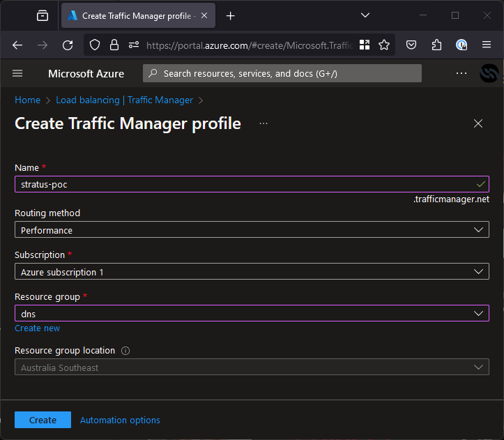Screen dimensions: 504x440
Task: Open Automation options link
Action: [x=120, y=420]
